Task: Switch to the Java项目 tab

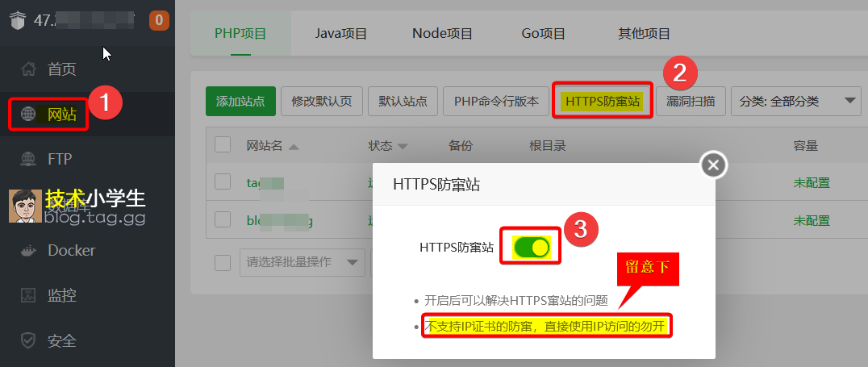Action: click(341, 34)
